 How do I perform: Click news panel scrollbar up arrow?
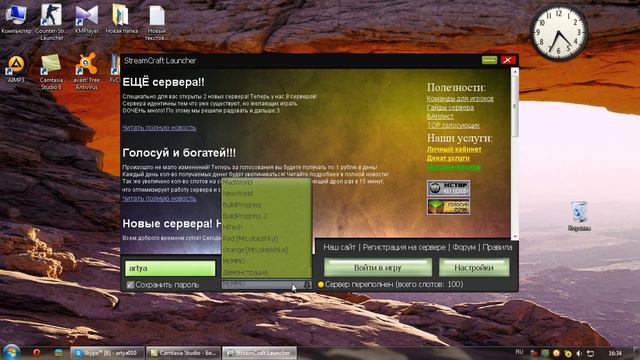[x=515, y=72]
